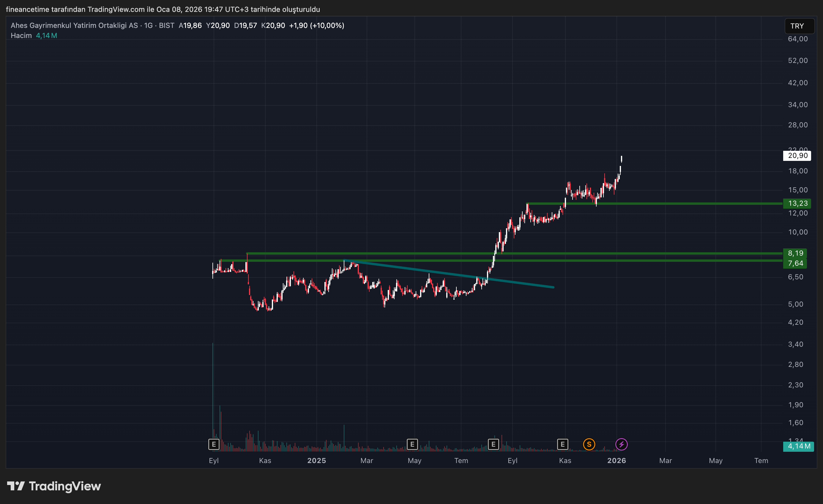Image resolution: width=823 pixels, height=504 pixels.
Task: Click the purple lightning event marker
Action: (x=621, y=444)
